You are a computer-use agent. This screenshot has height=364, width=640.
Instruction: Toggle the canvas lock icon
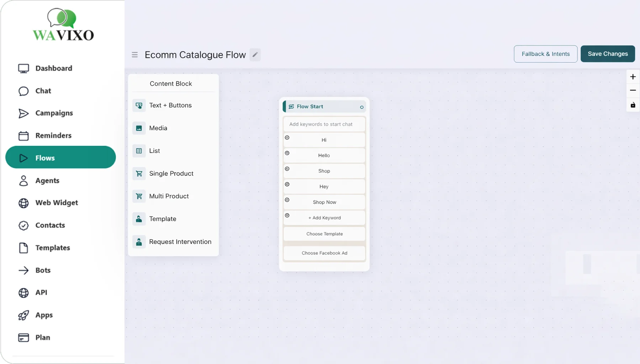[633, 105]
